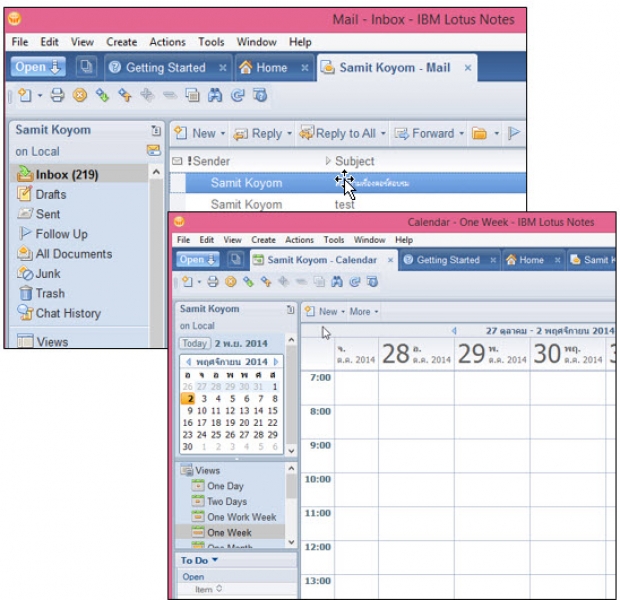Open the thumbnails icon beside Mail Open button
620x600 pixels.
(x=86, y=67)
